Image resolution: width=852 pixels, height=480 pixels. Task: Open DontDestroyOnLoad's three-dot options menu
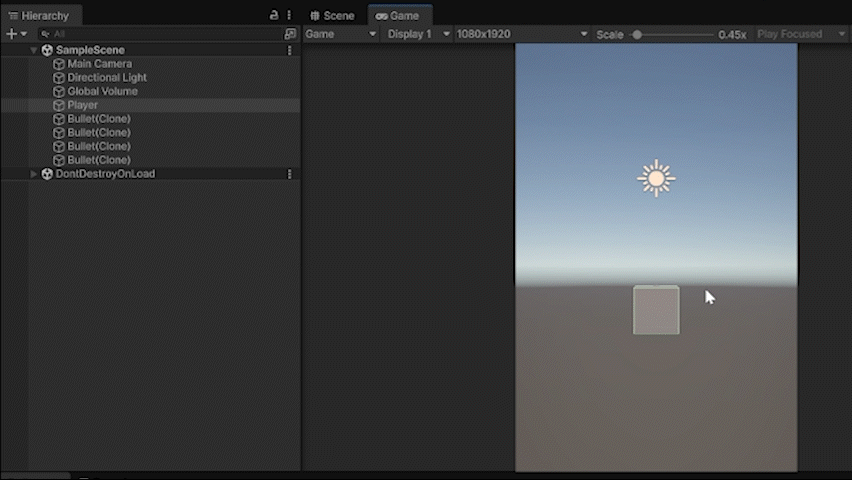290,174
